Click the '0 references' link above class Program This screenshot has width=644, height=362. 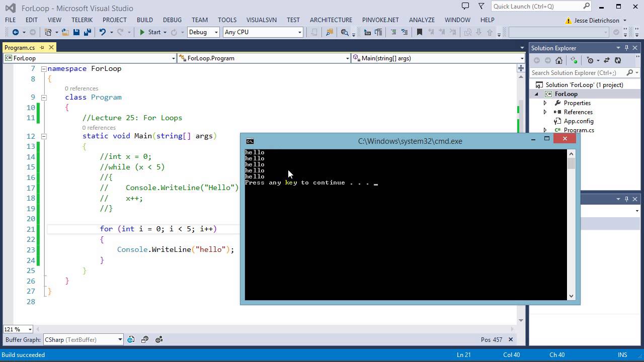82,88
